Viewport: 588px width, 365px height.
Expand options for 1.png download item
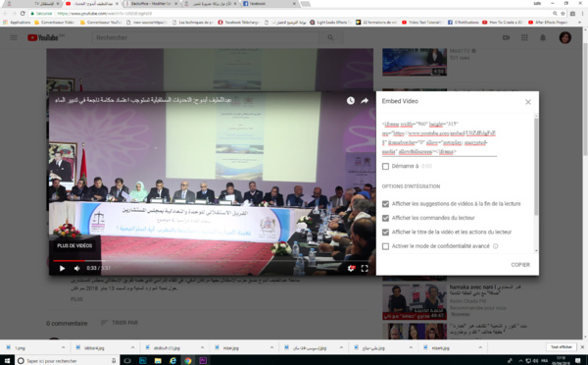point(63,347)
